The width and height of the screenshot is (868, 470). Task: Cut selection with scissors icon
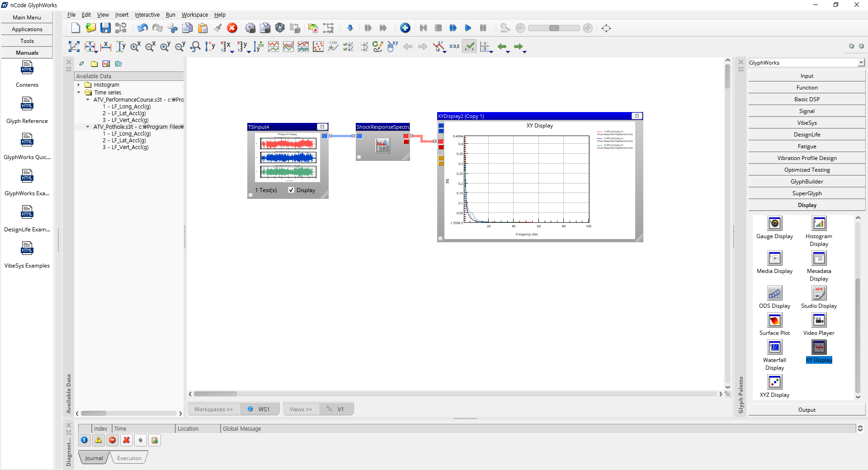172,28
